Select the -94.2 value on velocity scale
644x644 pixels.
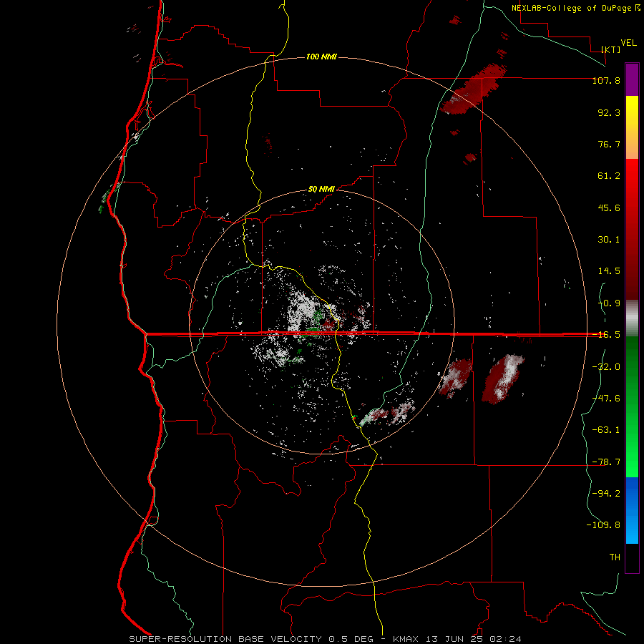coord(606,494)
